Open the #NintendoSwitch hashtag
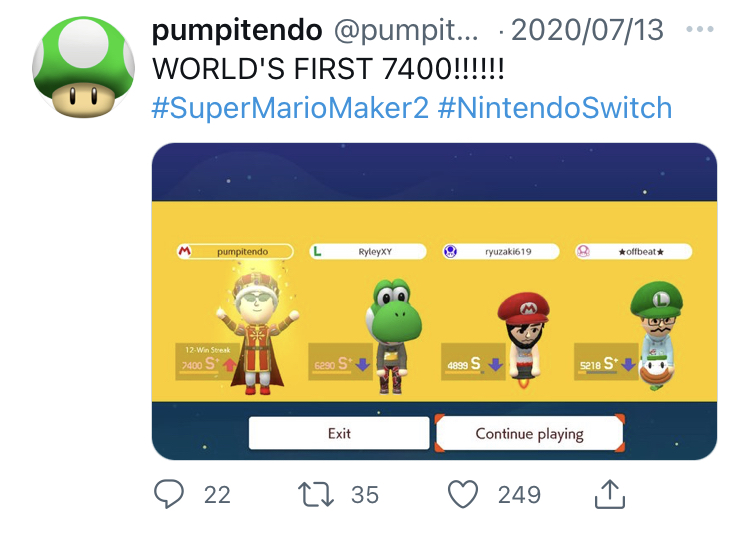Image resolution: width=750 pixels, height=537 pixels. click(x=555, y=108)
